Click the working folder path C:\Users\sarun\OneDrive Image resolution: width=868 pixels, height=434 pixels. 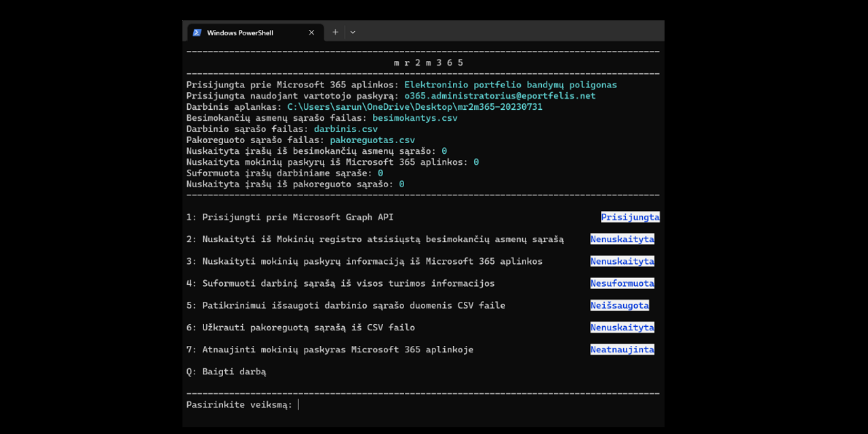click(415, 107)
